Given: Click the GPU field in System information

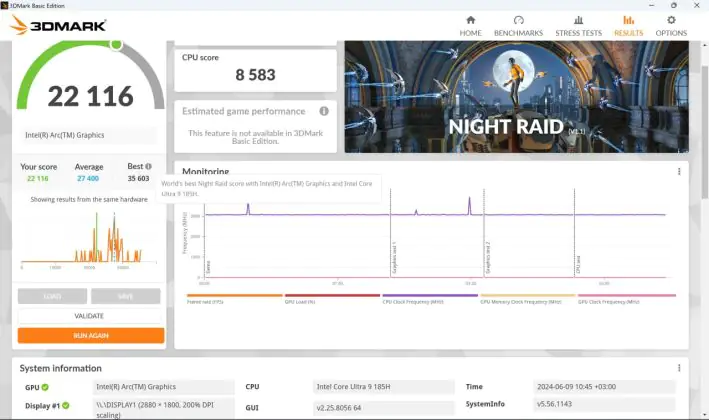Looking at the screenshot, I should click(164, 387).
